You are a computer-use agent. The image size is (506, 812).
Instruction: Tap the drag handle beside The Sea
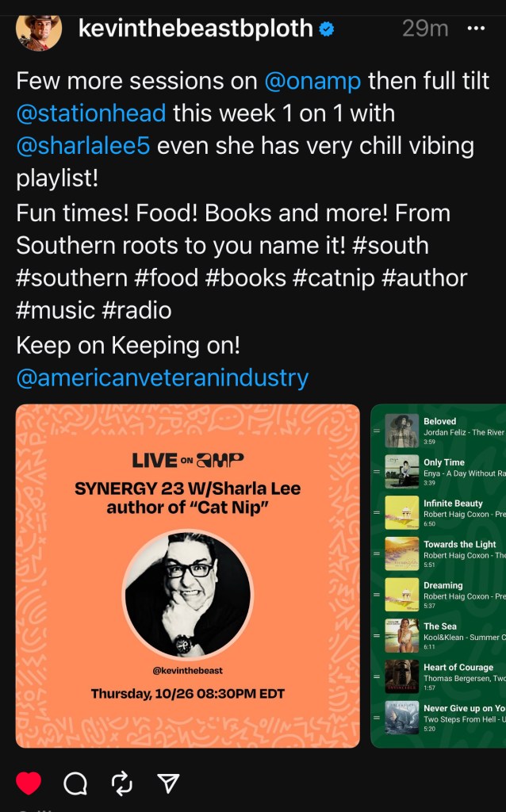(x=377, y=636)
